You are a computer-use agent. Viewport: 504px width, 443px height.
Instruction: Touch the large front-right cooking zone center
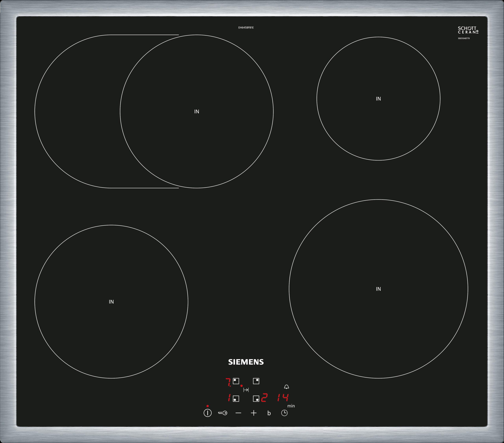coord(378,289)
